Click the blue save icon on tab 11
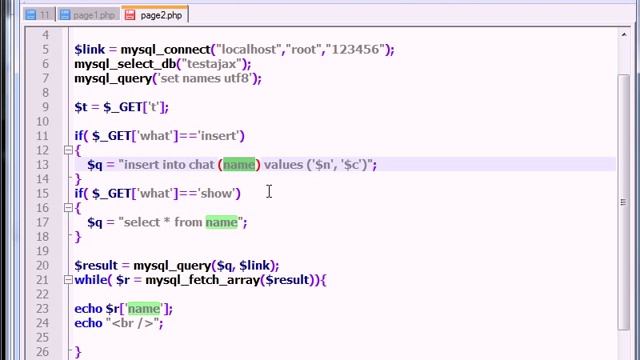Viewport: 640px width, 360px height. 31,15
